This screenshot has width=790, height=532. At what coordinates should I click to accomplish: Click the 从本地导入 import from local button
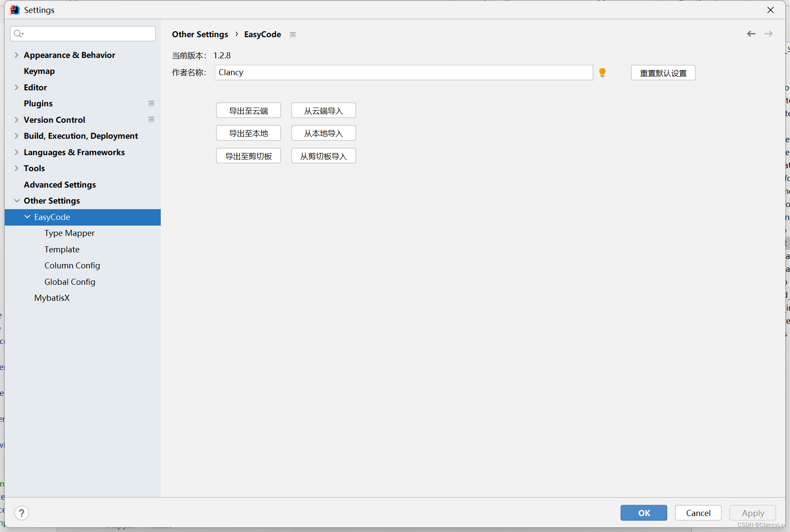pyautogui.click(x=324, y=133)
